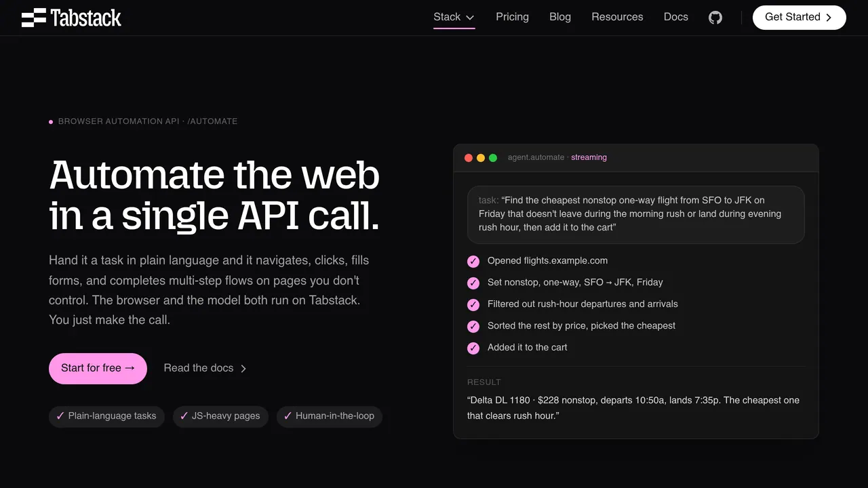The height and width of the screenshot is (488, 868).
Task: Click checkmark beside Filtered out rush-hour step
Action: point(473,305)
